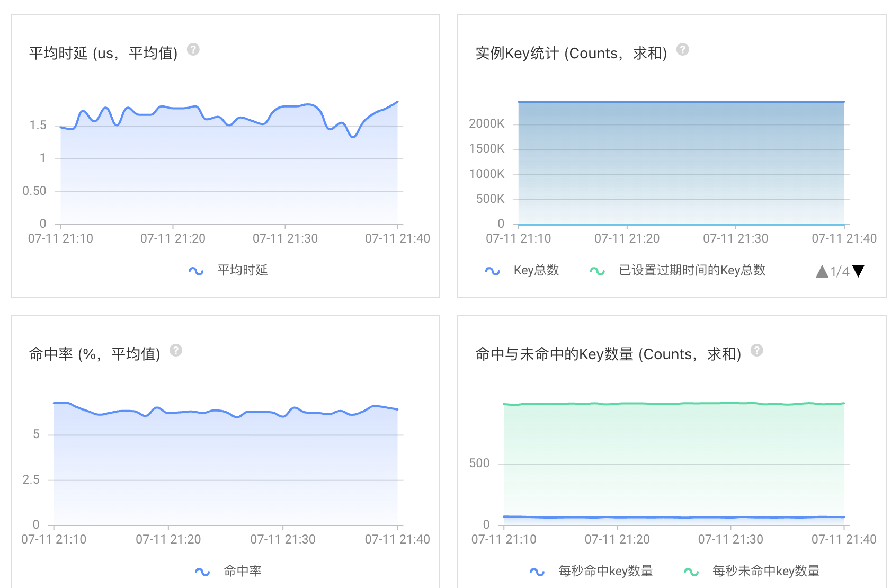Click the 实例Key统计 (Counts, 求和) chart title
The width and height of the screenshot is (891, 588).
click(571, 53)
